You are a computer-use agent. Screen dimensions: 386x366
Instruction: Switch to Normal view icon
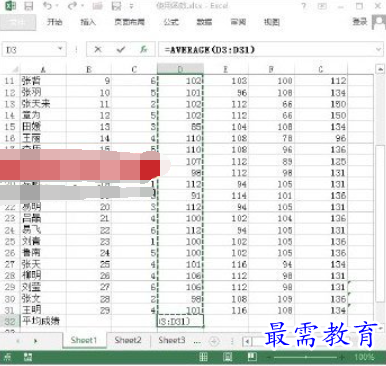click(203, 357)
